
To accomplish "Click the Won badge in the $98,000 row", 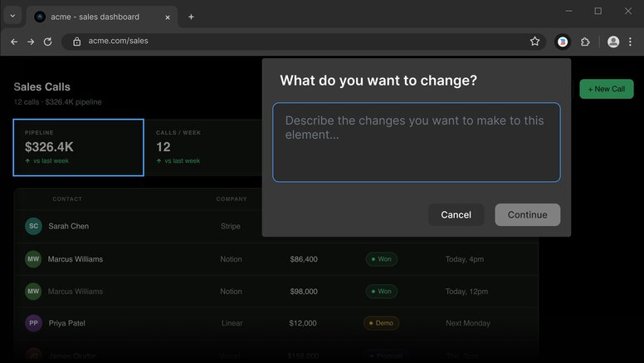I will click(x=382, y=292).
